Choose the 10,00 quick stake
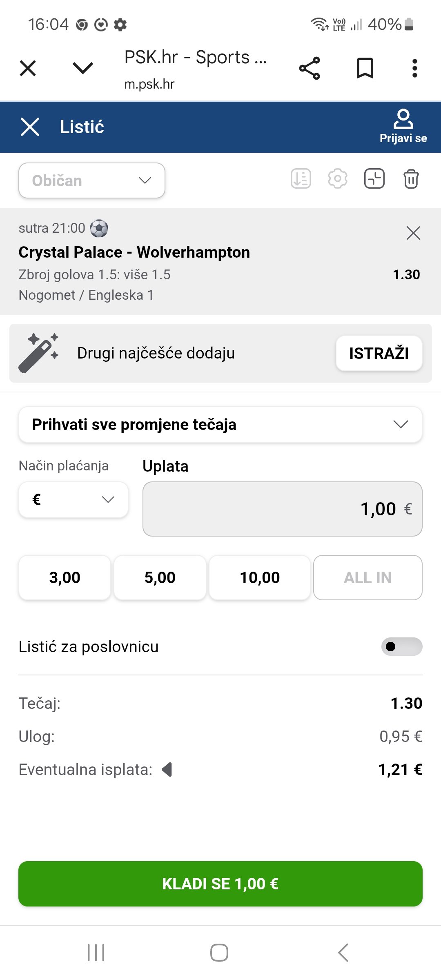This screenshot has width=441, height=980. [x=260, y=577]
